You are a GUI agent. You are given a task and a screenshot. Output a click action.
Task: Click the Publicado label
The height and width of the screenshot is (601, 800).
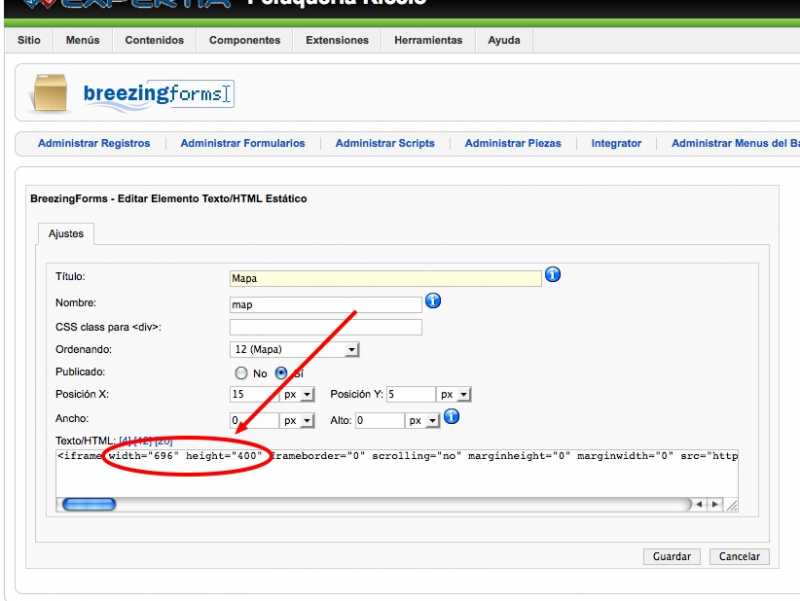80,372
